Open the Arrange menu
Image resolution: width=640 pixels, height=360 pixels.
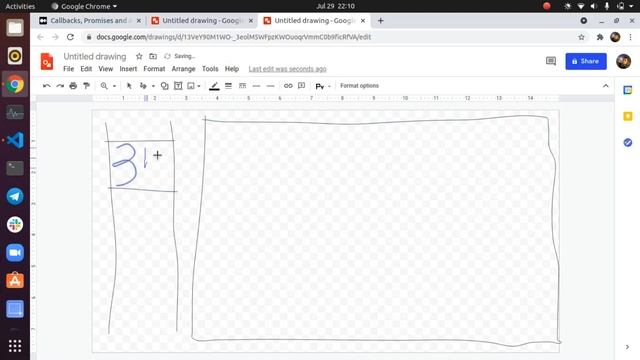point(183,69)
